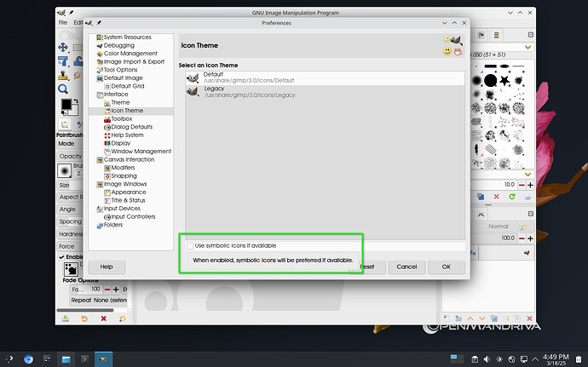Open Input Controllers preferences page

(x=133, y=216)
